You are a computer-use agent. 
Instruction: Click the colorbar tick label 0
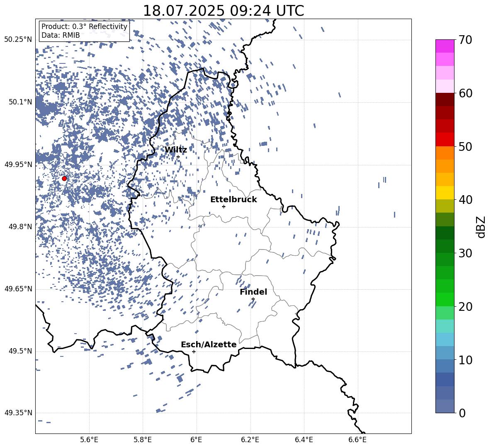pyautogui.click(x=462, y=413)
